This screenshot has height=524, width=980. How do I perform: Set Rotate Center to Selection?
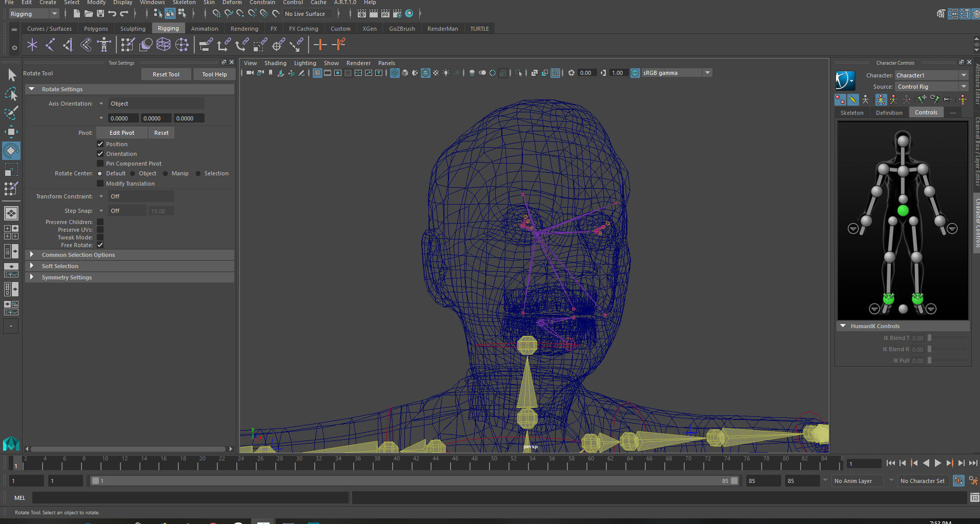tap(198, 173)
